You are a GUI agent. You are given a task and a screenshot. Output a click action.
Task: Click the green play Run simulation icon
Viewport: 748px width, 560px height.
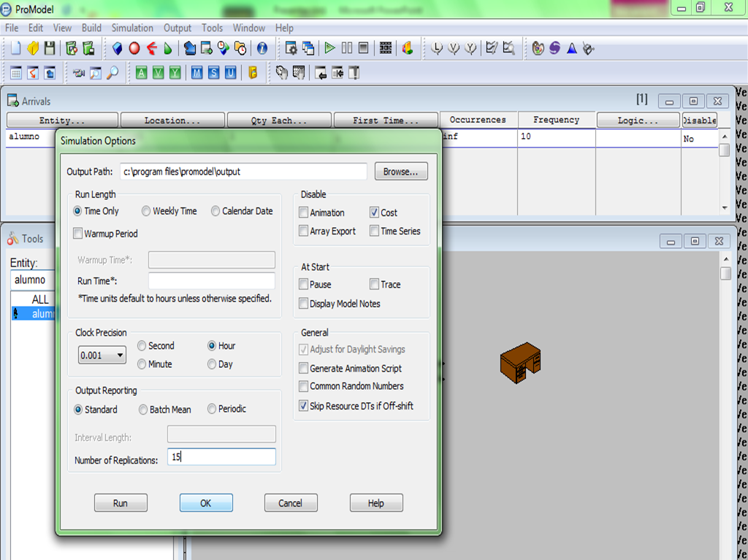329,48
